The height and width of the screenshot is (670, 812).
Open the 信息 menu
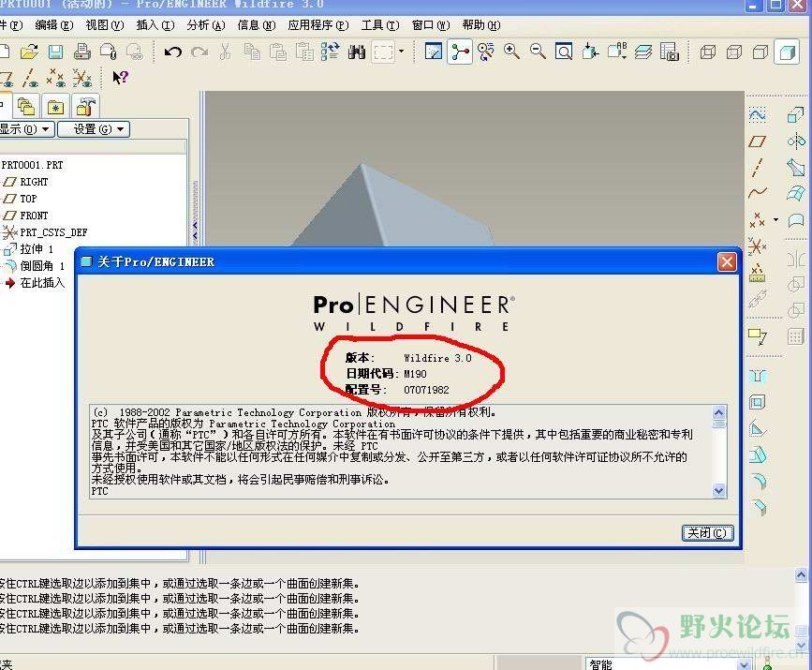pyautogui.click(x=257, y=25)
